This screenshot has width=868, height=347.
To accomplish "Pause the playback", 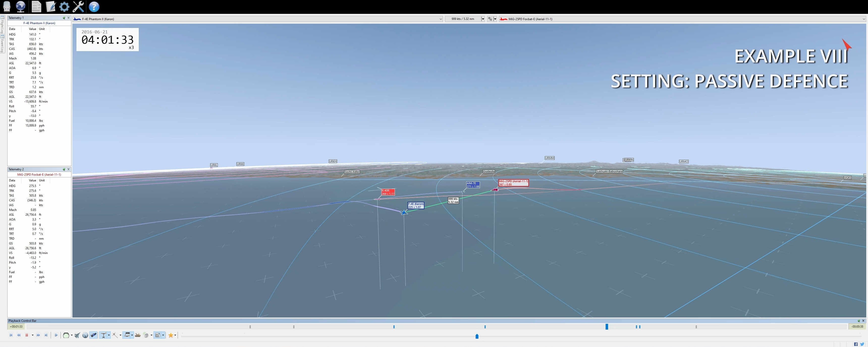I will (x=26, y=335).
